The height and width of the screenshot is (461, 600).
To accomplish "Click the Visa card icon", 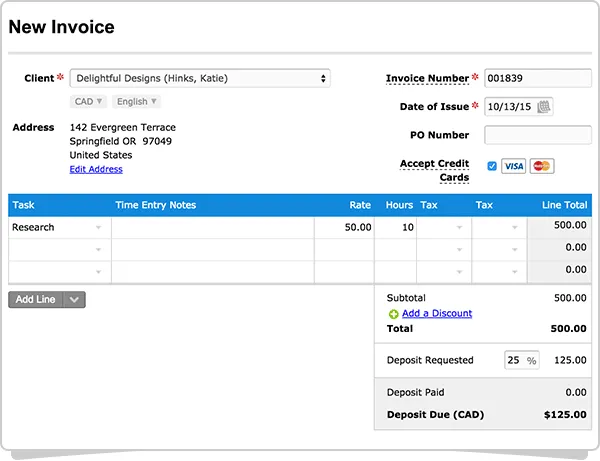I will click(513, 166).
